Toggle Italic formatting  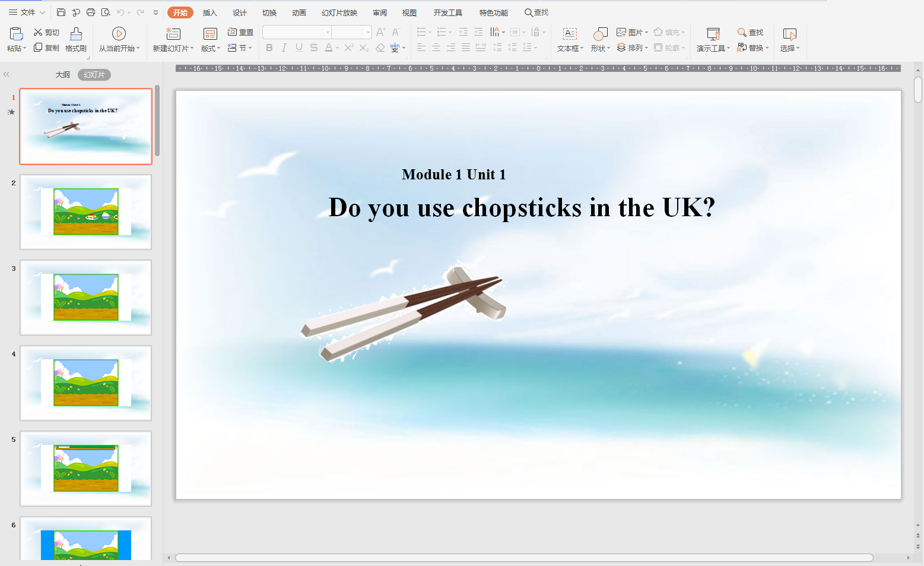tap(284, 48)
